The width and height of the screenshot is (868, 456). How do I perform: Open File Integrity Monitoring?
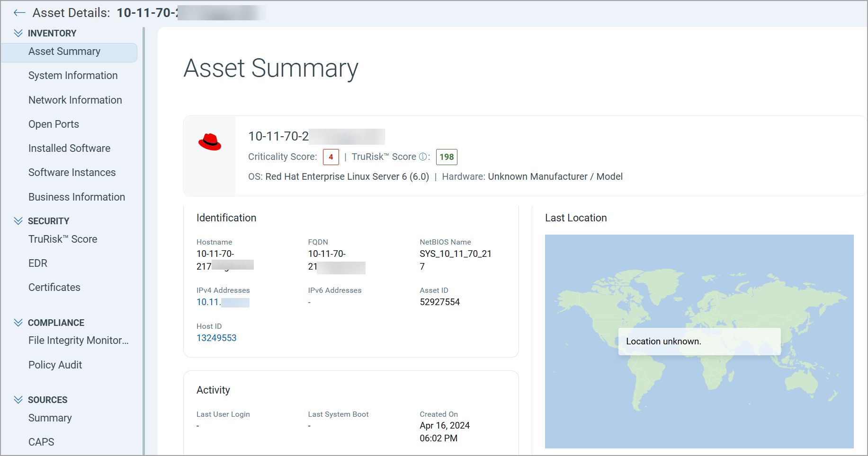[x=78, y=340]
